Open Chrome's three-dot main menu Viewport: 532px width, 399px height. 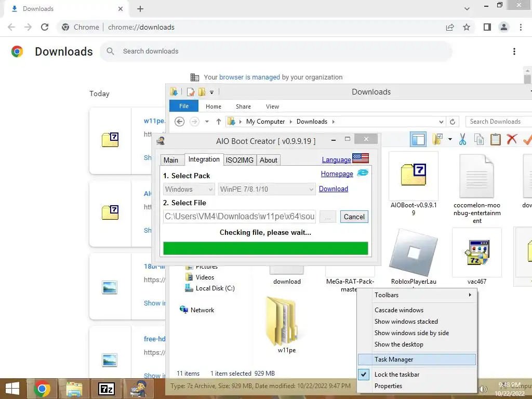click(521, 27)
